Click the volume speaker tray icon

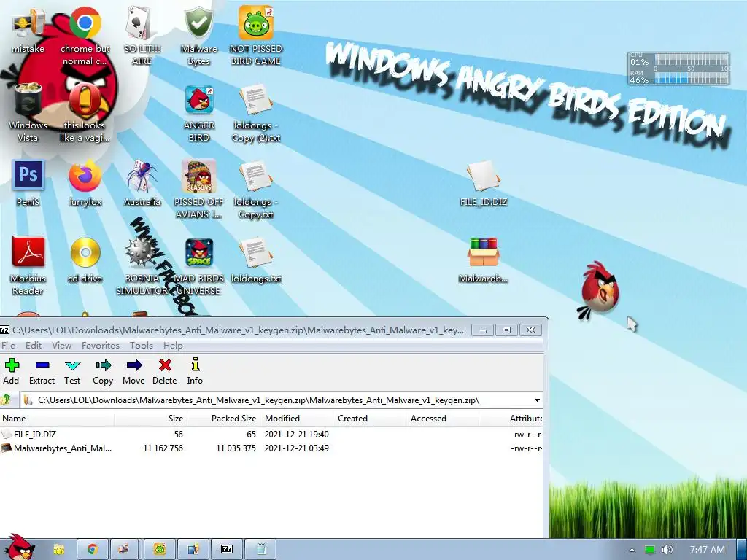coord(667,550)
